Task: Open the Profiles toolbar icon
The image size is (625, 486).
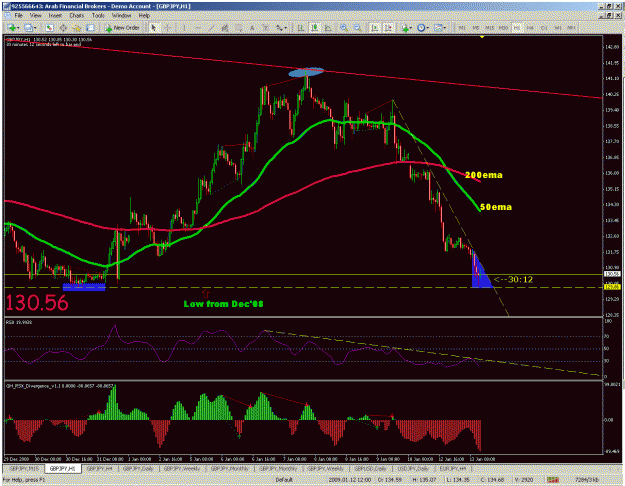Action: pos(29,28)
